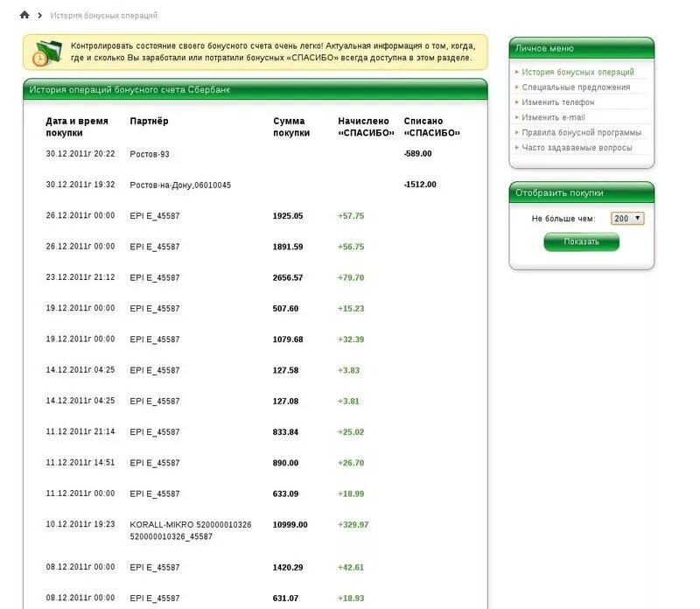Select partner 'Ростов-93' row

(x=150, y=154)
